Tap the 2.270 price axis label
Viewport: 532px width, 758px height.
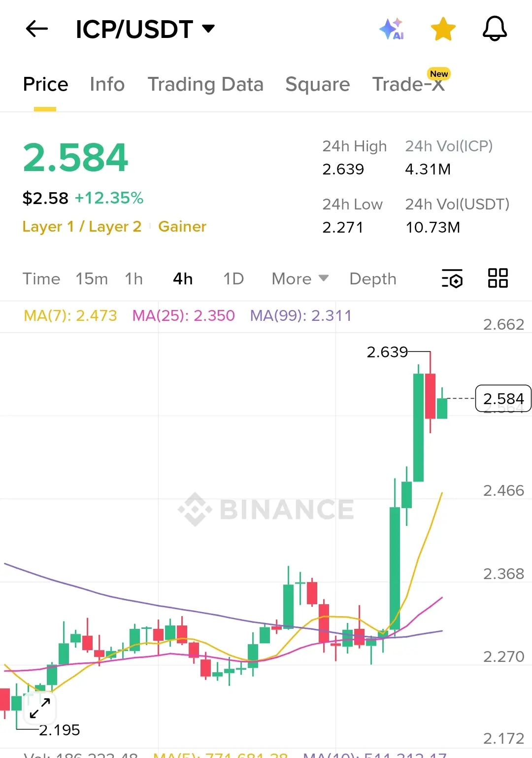point(503,656)
